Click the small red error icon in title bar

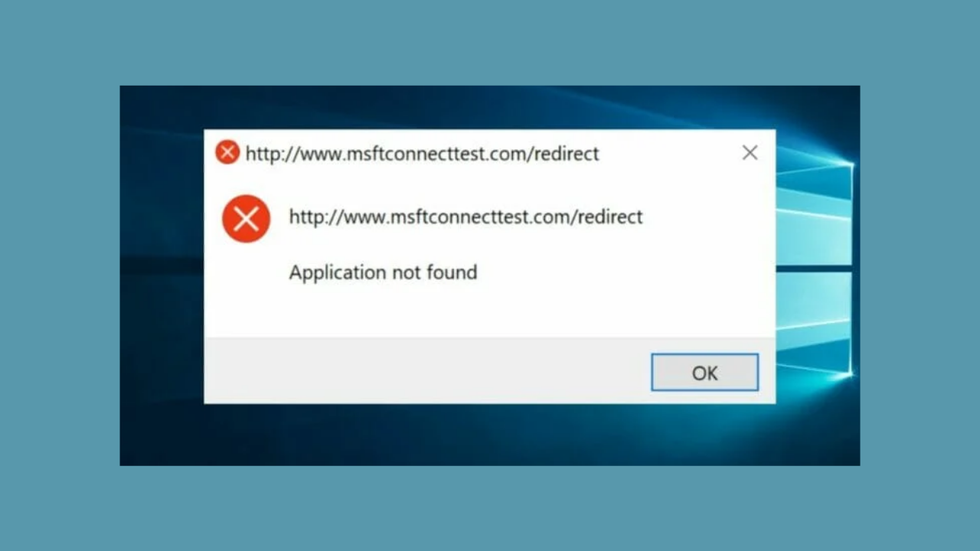pos(227,152)
